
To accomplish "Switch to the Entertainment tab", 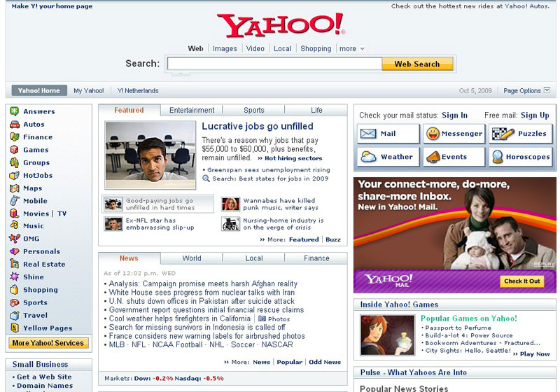I will click(192, 111).
